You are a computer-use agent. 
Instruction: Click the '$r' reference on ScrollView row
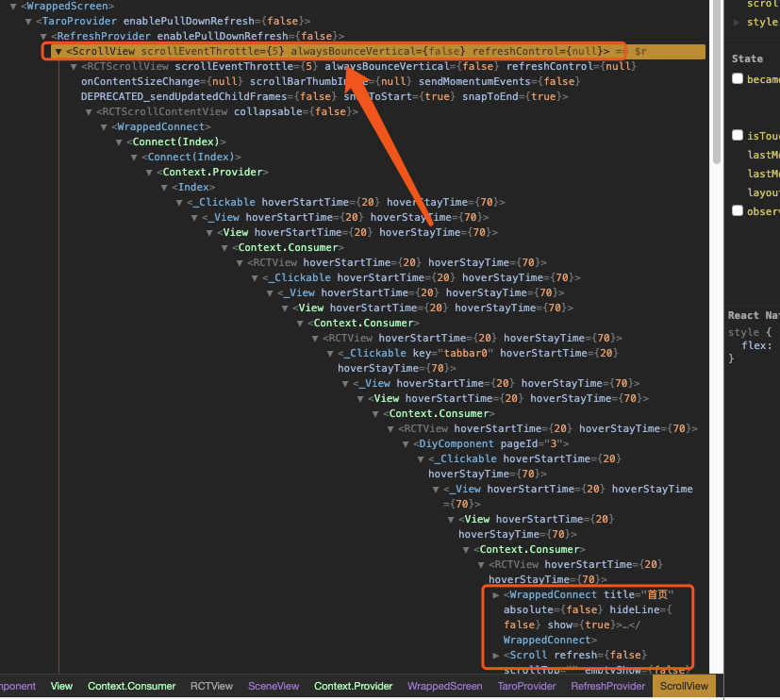pos(640,51)
